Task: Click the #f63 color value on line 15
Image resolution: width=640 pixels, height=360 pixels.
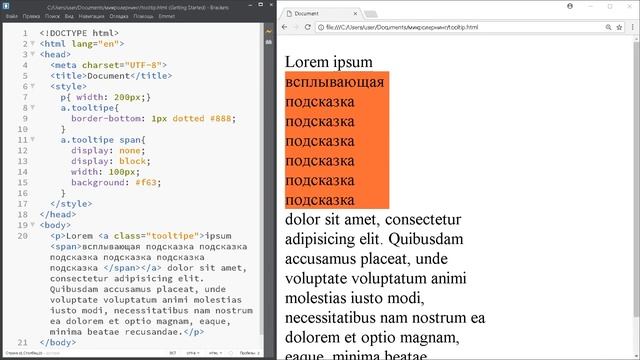Action: (x=146, y=182)
